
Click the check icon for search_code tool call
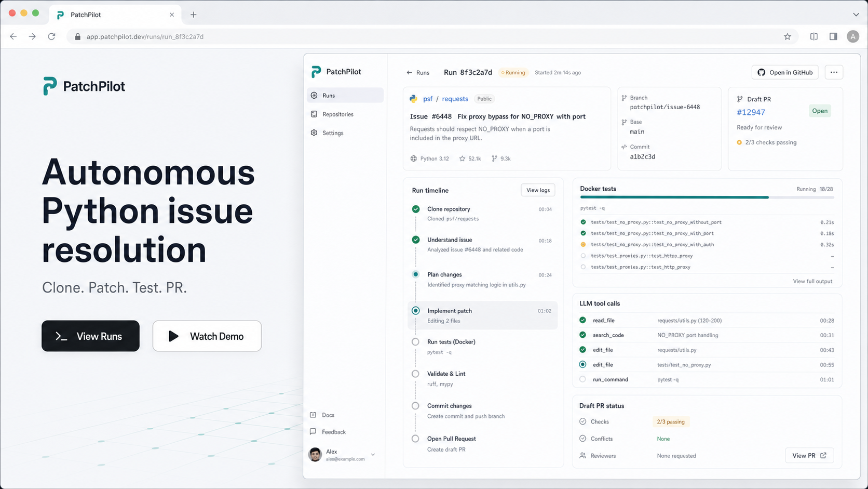pos(582,335)
